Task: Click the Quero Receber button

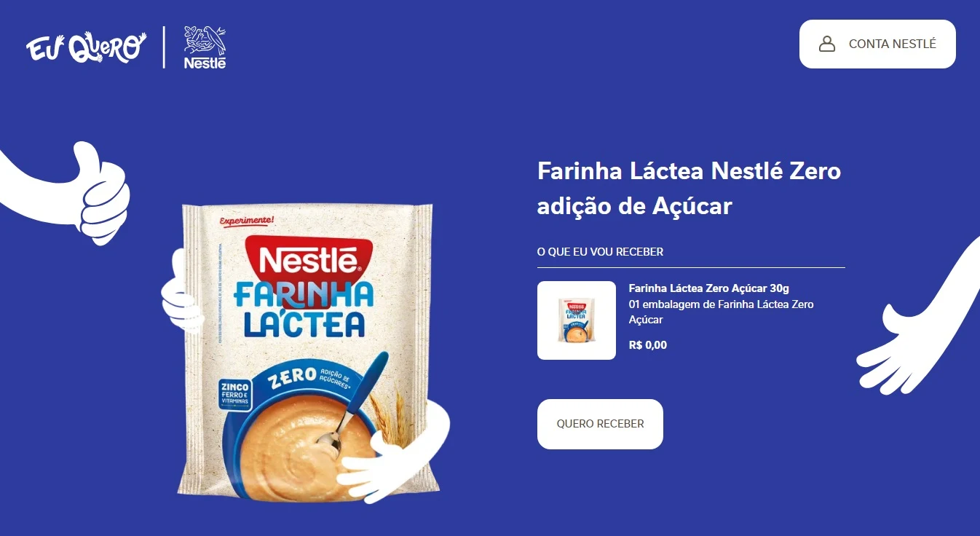Action: (x=600, y=424)
